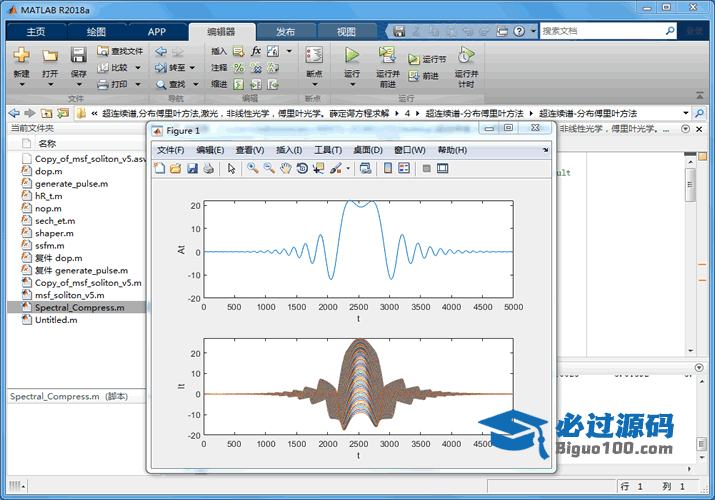Switch to the Publish tab
The image size is (715, 500).
(x=285, y=32)
